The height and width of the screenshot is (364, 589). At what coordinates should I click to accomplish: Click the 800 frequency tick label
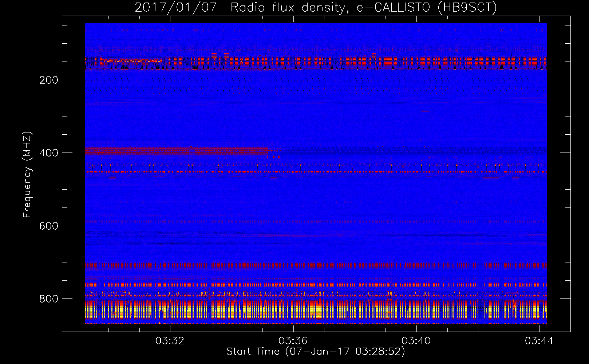point(49,299)
